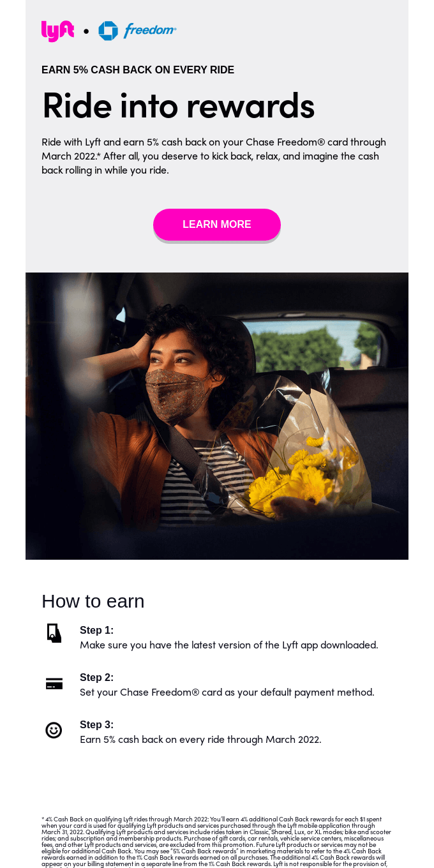Click the intro paragraph about Chase Freedom card

point(214,156)
